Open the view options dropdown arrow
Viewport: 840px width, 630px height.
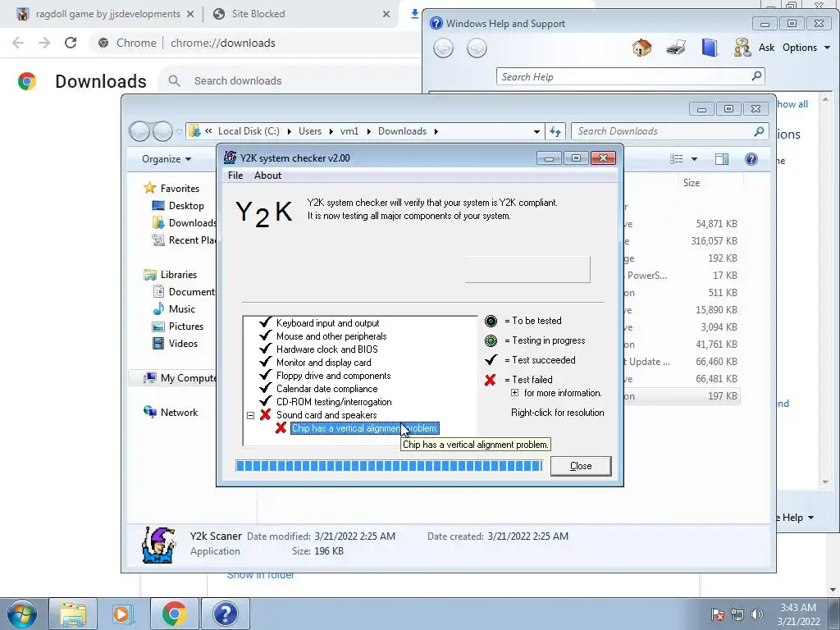coord(694,159)
